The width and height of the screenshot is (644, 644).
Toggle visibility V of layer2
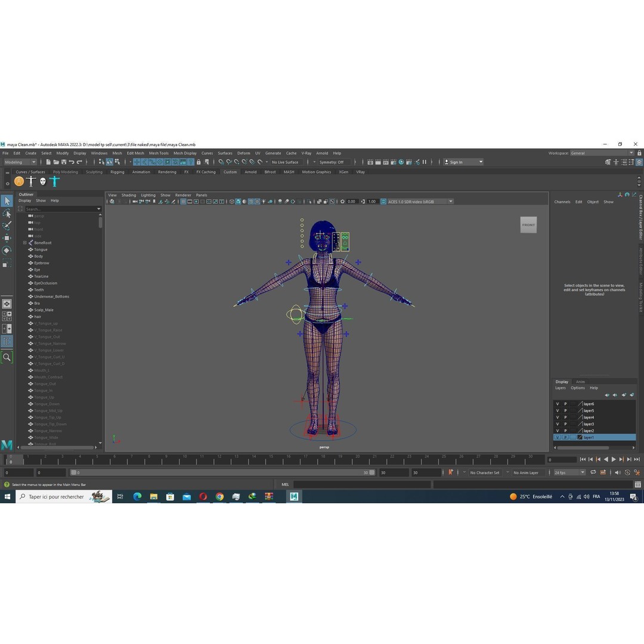558,431
